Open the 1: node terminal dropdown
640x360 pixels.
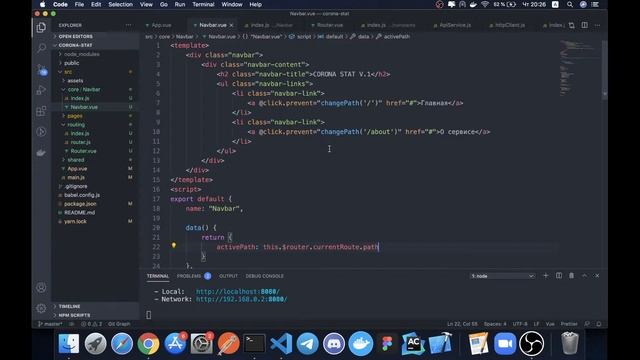[502, 276]
